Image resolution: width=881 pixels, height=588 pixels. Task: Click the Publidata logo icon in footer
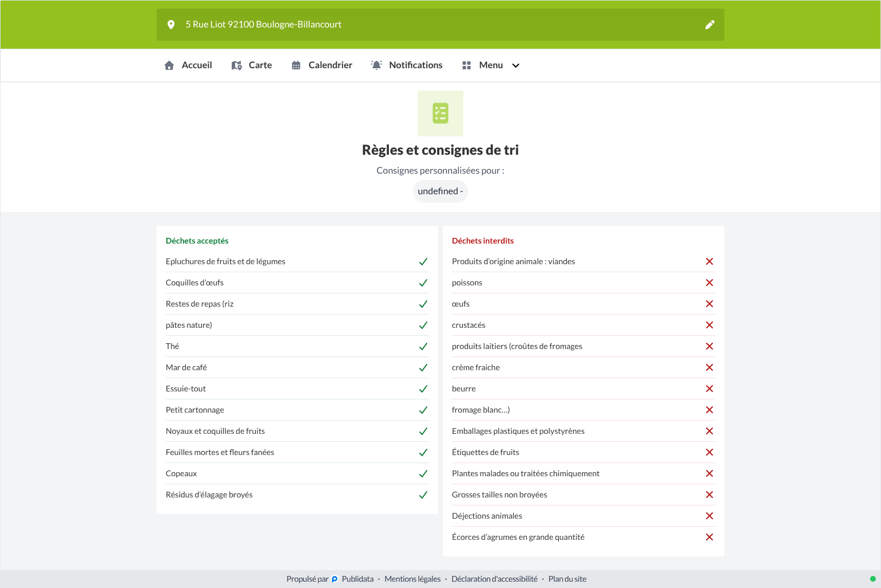click(335, 579)
